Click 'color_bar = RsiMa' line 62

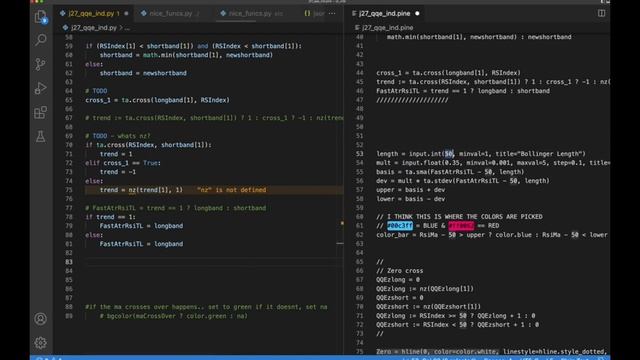tap(492, 235)
